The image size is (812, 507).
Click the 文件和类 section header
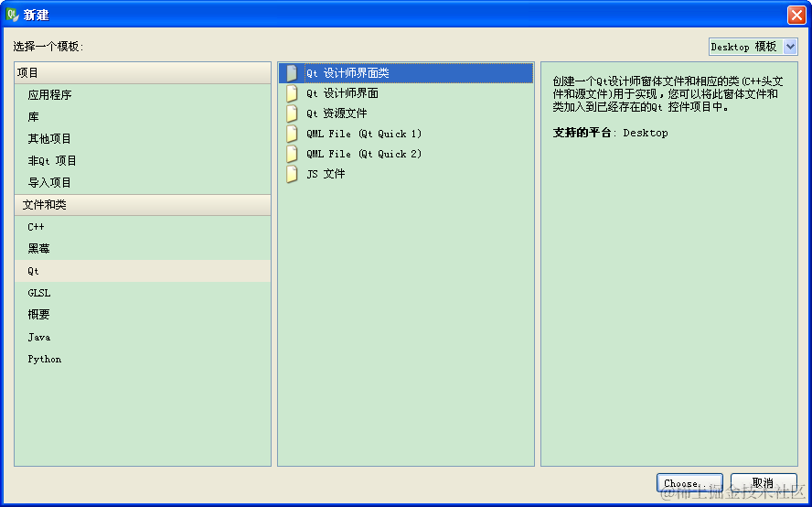143,205
